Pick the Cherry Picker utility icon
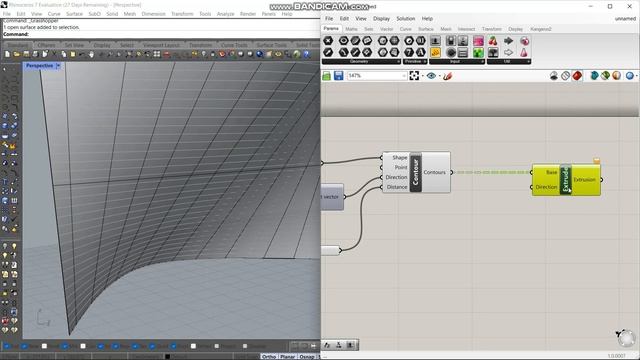The height and width of the screenshot is (360, 640). [493, 40]
